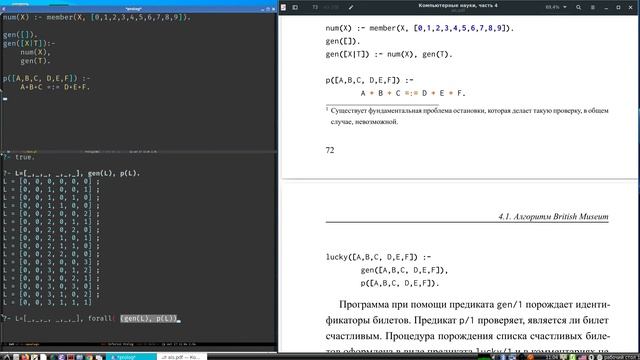Click the Emacs window title bar *prolog*
Screen dimensions: 640x360
(x=133, y=9)
